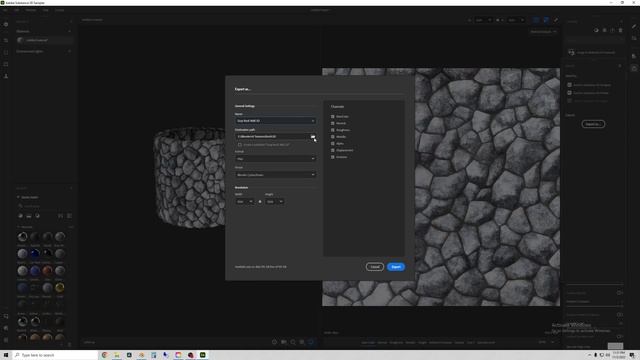Screen dimensions: 640x360
Task: Click the asset search field
Action: (x=44, y=207)
